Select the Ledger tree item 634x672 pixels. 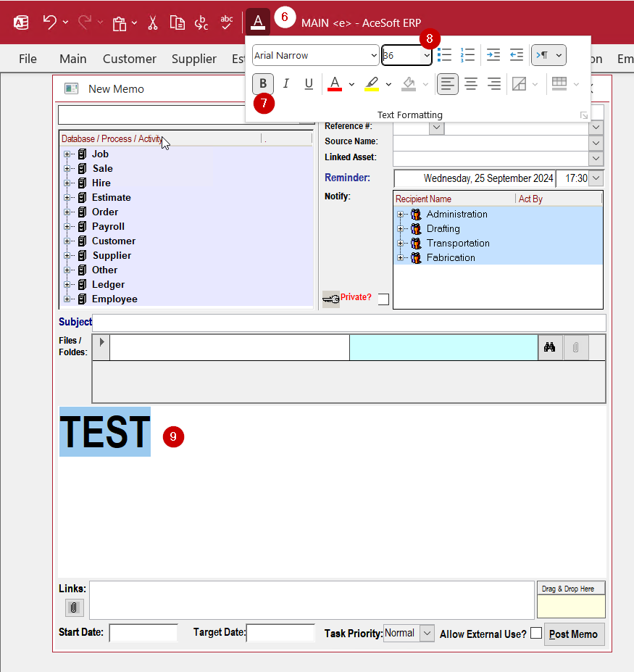point(108,285)
